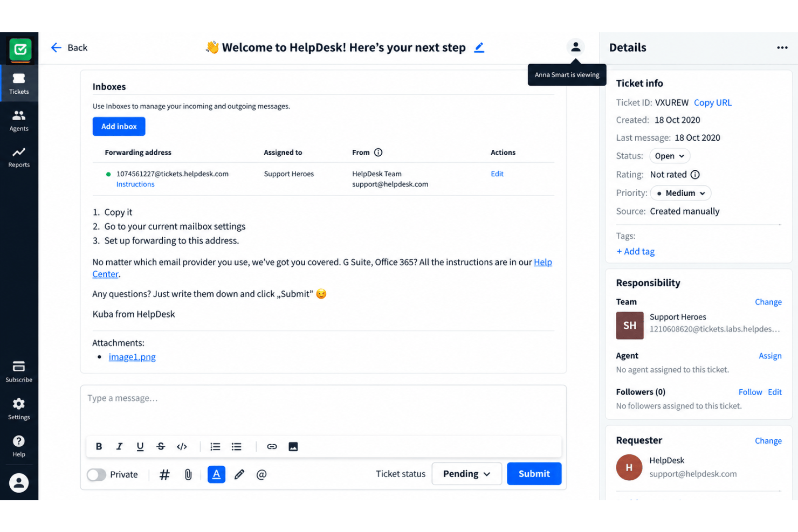Open the Reports section in sidebar

pos(19,157)
